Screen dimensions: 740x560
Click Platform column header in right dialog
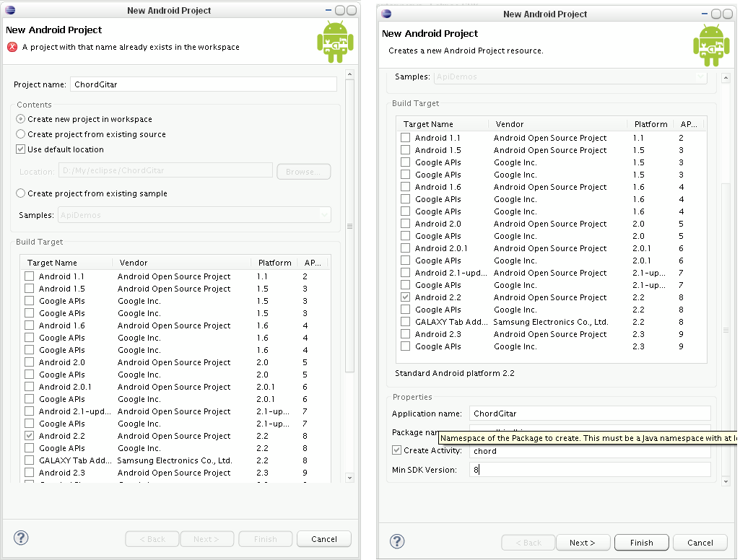point(650,124)
